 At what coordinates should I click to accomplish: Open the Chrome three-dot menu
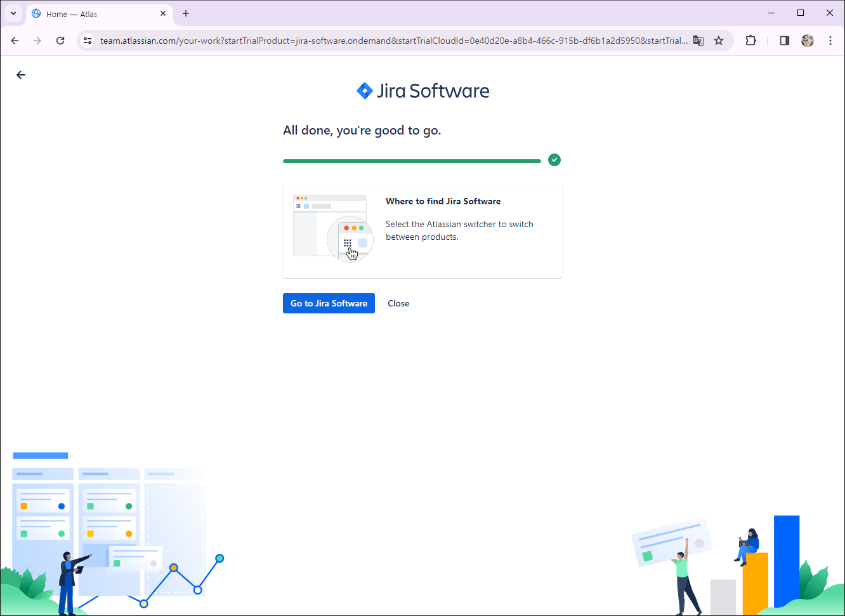point(830,41)
